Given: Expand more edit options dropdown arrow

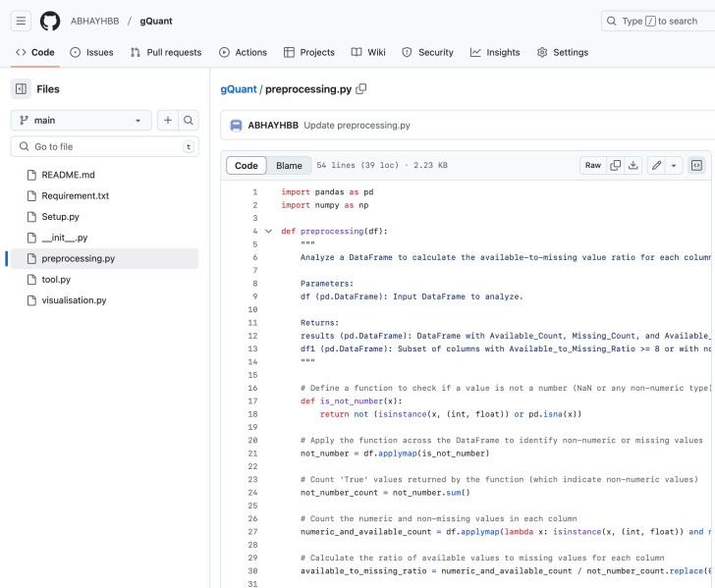Looking at the screenshot, I should 674,166.
